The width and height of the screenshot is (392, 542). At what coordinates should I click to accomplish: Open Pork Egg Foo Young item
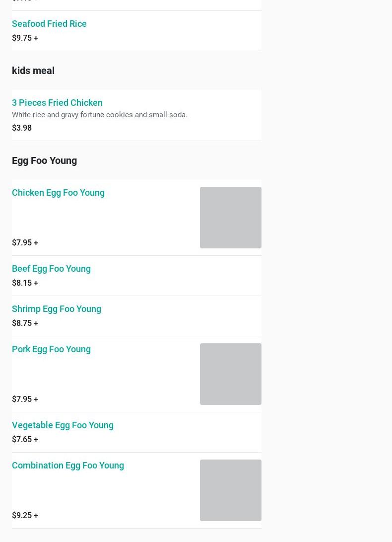coord(51,349)
